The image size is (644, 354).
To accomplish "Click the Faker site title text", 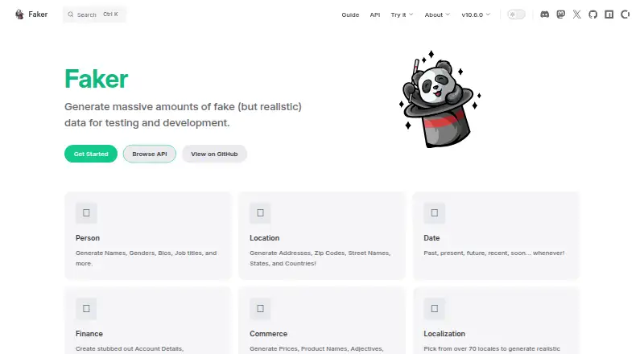I will (x=38, y=14).
